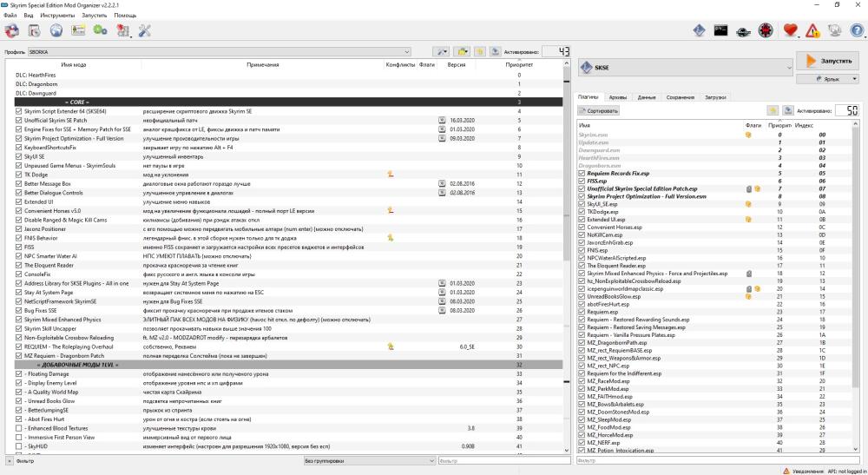The height and width of the screenshot is (475, 868).
Task: Click version icon on Unofficial Skyrim SE Patch row
Action: tap(442, 120)
